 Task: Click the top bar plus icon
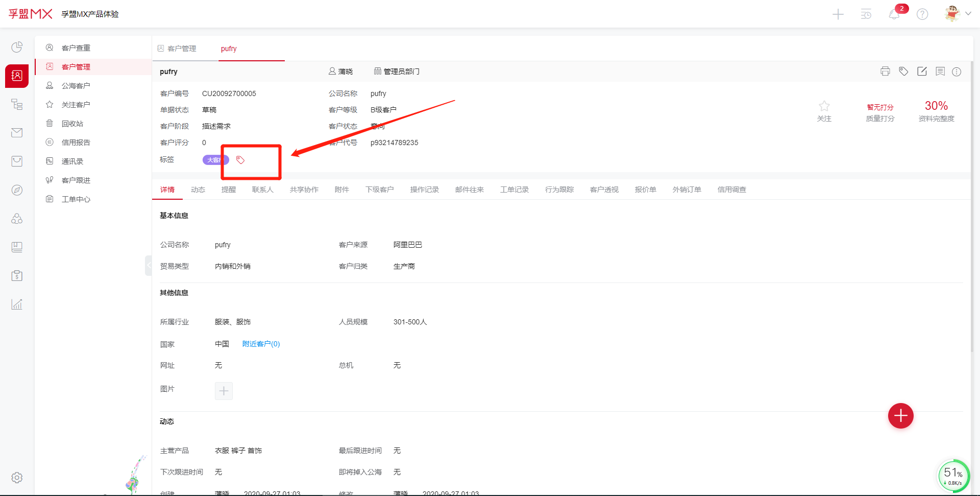(x=838, y=14)
